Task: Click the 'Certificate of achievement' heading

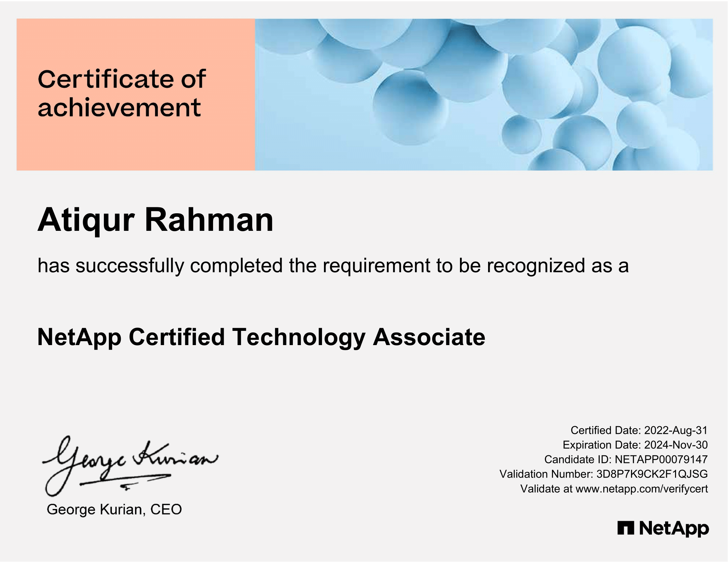Action: (122, 94)
